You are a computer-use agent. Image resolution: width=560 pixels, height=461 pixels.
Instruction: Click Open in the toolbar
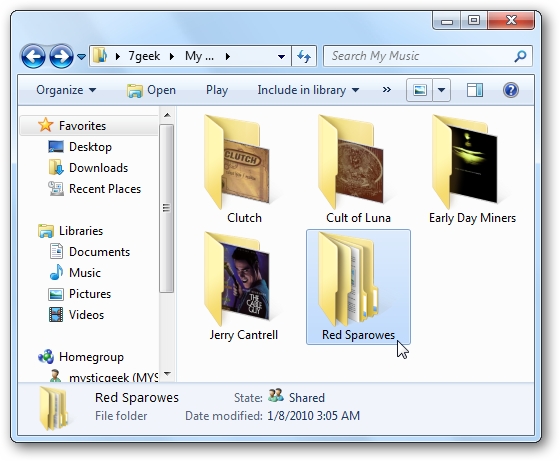pyautogui.click(x=151, y=90)
